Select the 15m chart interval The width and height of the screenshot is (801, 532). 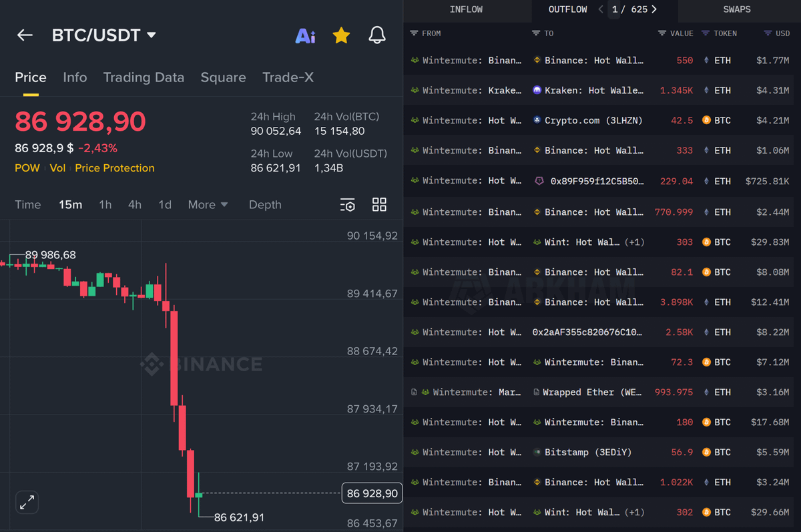(70, 205)
